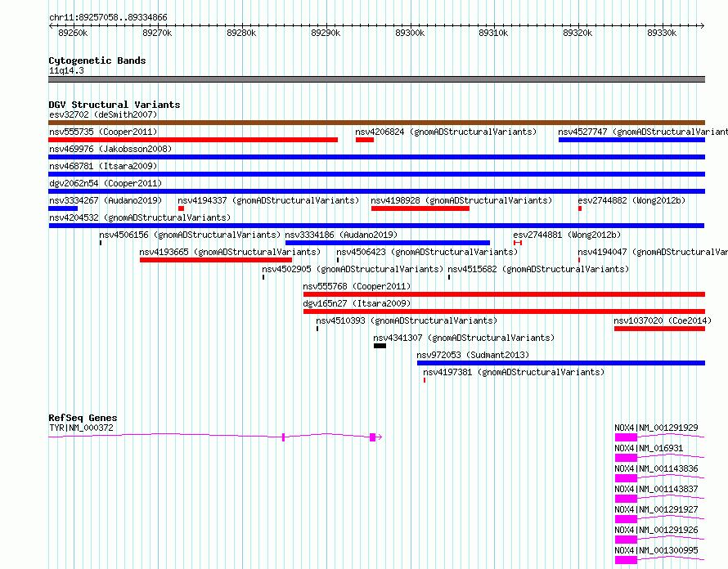Open TYR|NM_000372 gene label
The width and height of the screenshot is (728, 569).
(81, 428)
